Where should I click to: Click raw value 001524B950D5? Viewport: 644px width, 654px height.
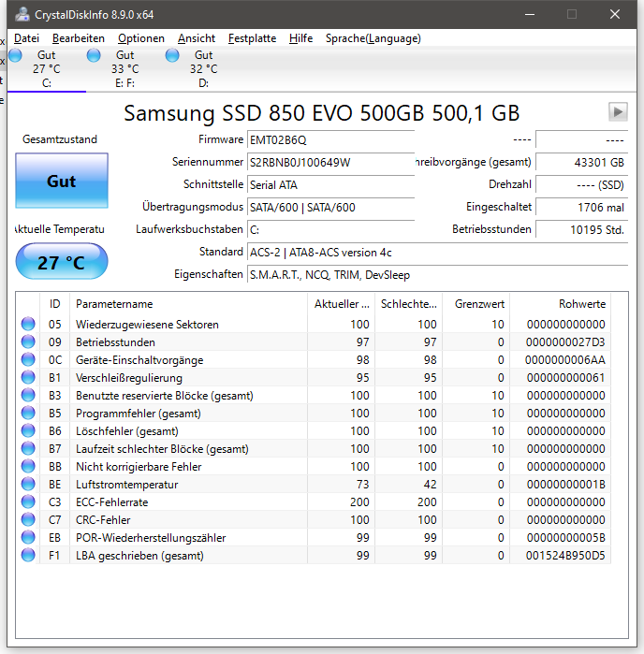(565, 556)
